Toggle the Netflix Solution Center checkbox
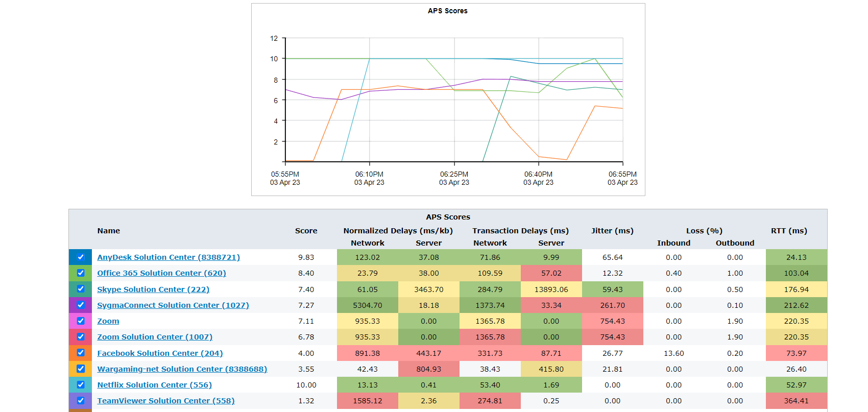 click(x=81, y=385)
